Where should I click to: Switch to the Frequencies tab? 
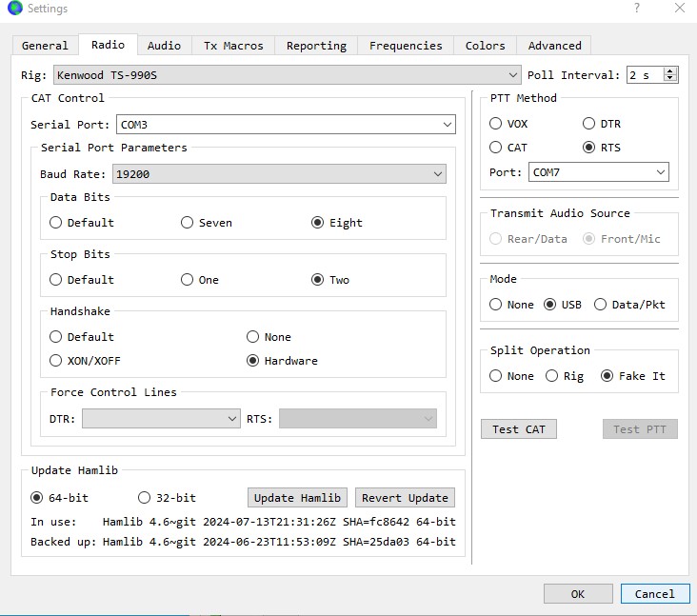point(406,46)
